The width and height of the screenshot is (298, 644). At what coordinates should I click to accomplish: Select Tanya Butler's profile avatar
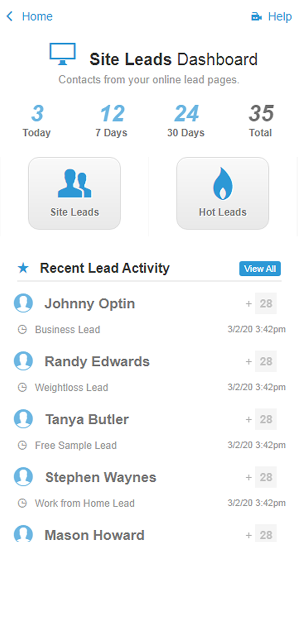click(x=23, y=419)
